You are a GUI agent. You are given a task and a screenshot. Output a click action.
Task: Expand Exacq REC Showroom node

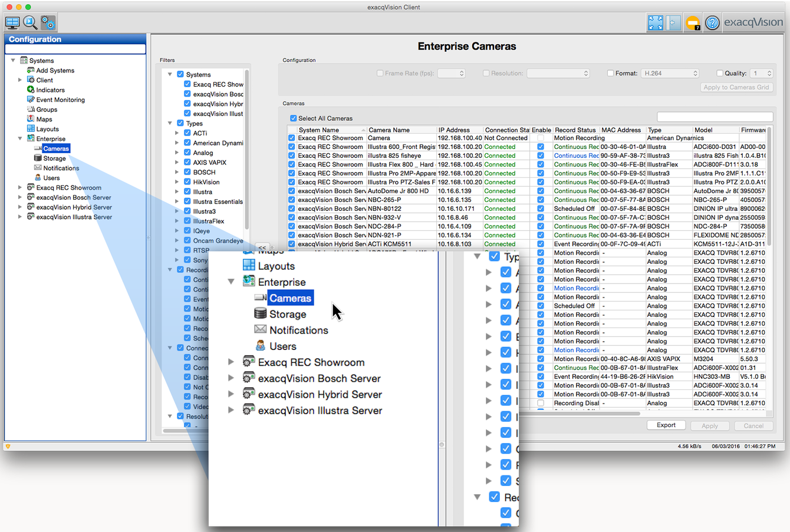20,187
